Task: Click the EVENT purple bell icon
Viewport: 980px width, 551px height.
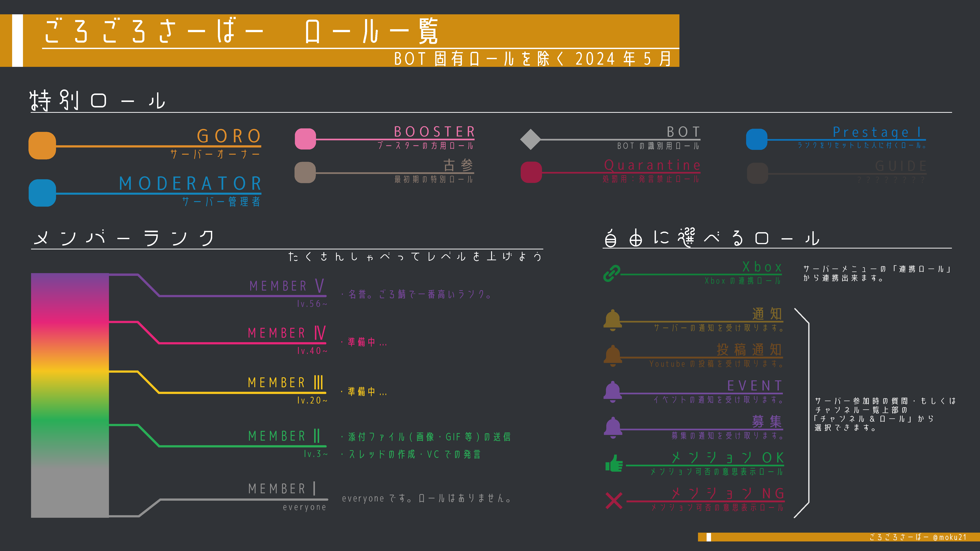Action: pos(613,392)
